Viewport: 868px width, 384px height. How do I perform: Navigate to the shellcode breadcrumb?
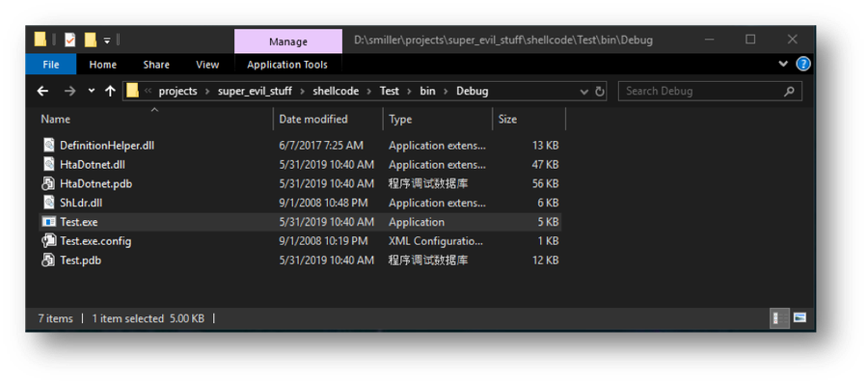[x=336, y=92]
